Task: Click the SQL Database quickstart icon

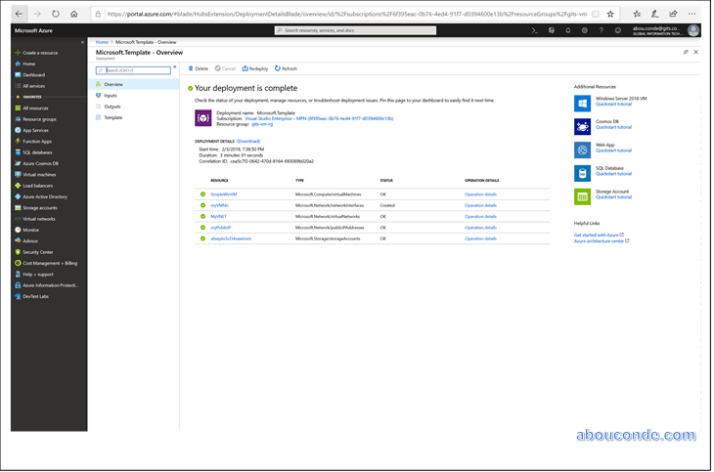Action: click(x=582, y=173)
